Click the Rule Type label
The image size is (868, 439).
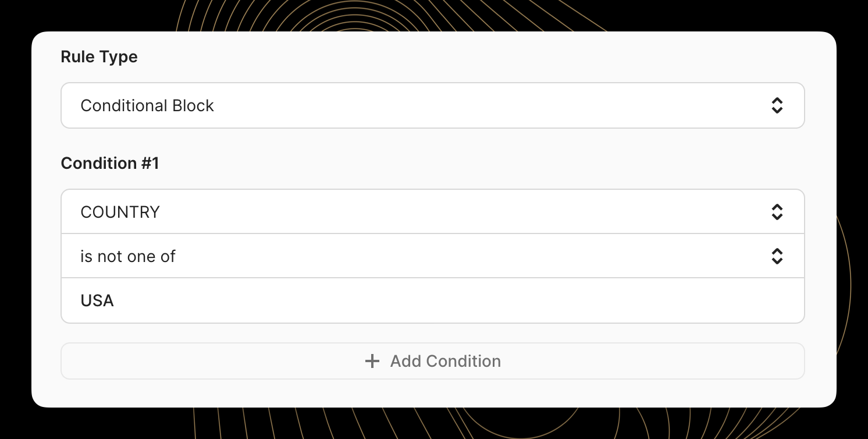coord(99,56)
